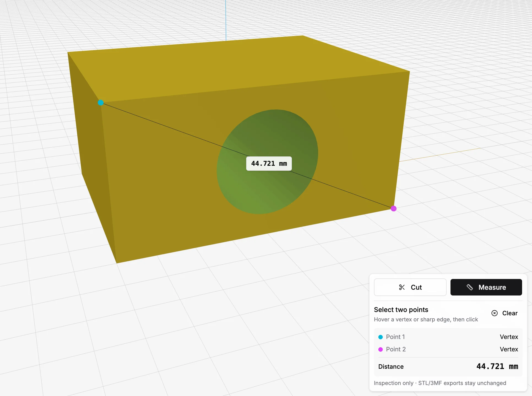Click the Point 2 row label
532x396 pixels.
point(396,349)
